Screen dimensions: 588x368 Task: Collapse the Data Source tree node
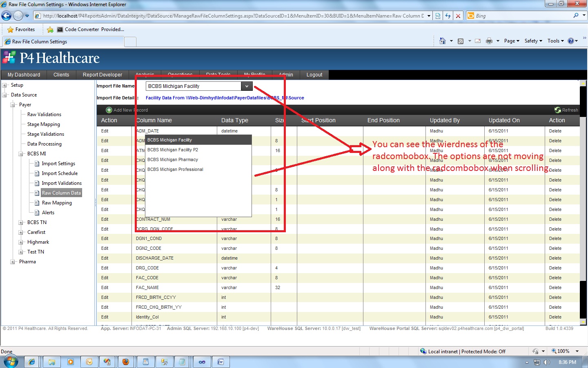(x=4, y=95)
